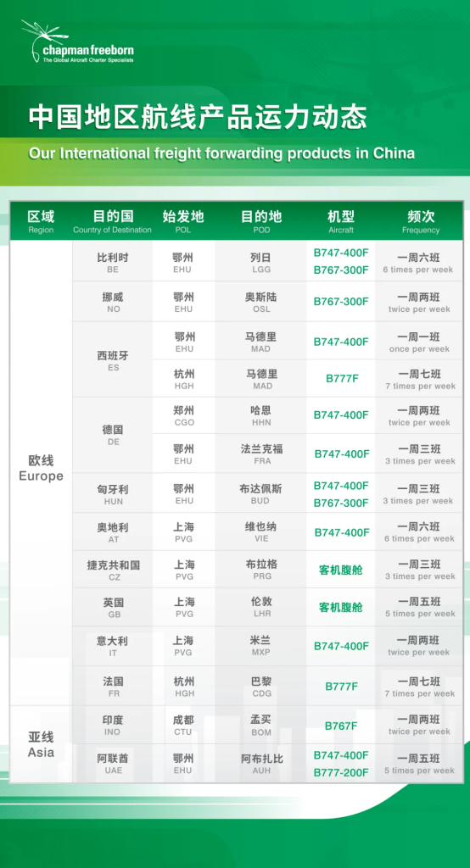The height and width of the screenshot is (868, 470).
Task: Click the VIE Vienna destination cell
Action: 261,532
